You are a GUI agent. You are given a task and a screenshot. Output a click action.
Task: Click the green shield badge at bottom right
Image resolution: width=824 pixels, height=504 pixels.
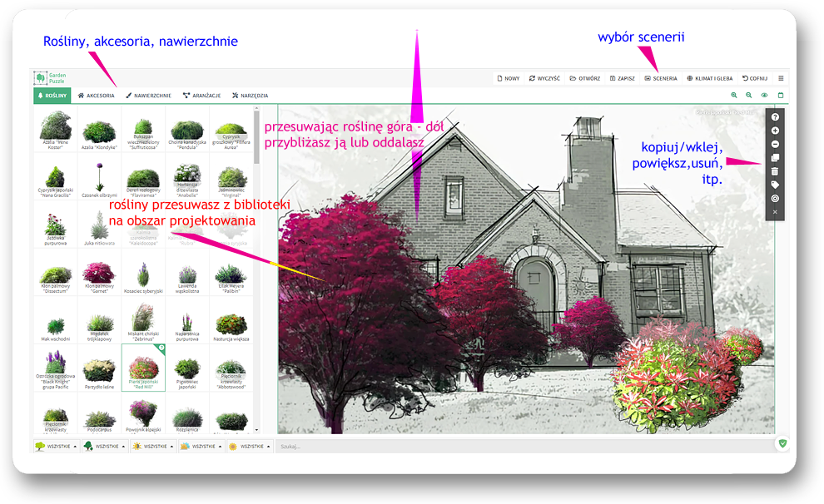point(782,444)
